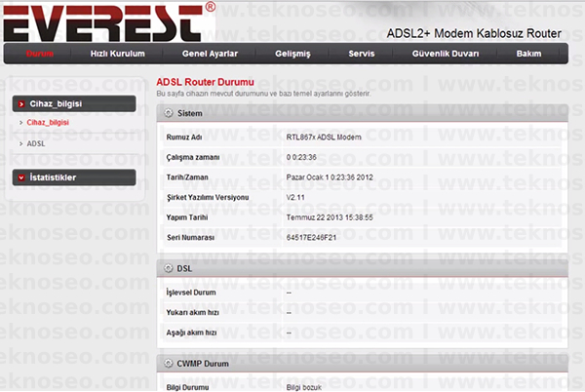The width and height of the screenshot is (585, 392).
Task: Open the Cihaz_bilgisi sidebar link
Action: (x=48, y=122)
